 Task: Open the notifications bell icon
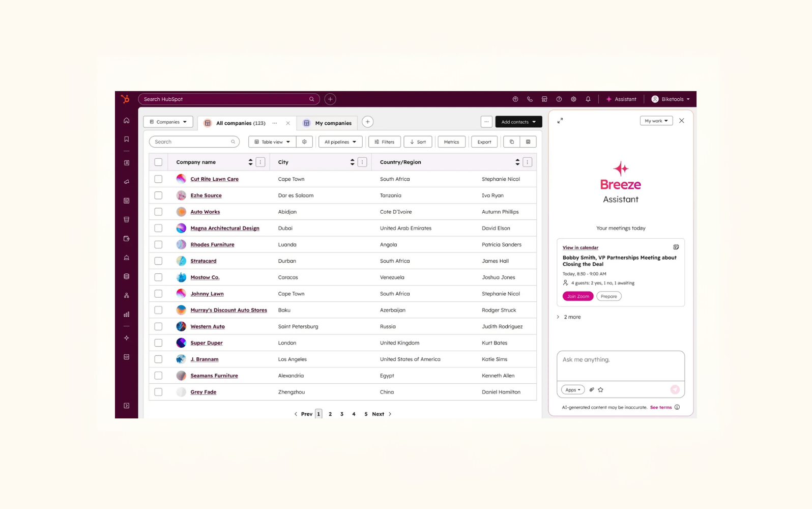588,99
